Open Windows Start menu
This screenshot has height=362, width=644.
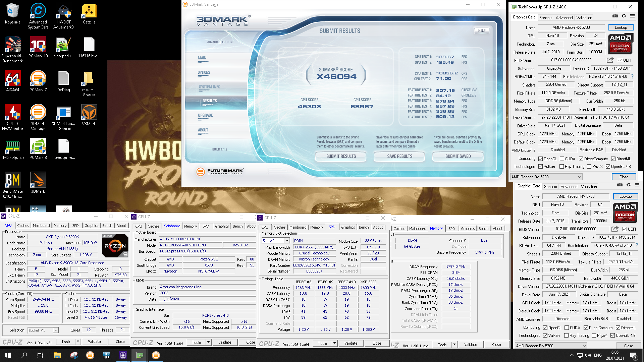coord(8,355)
